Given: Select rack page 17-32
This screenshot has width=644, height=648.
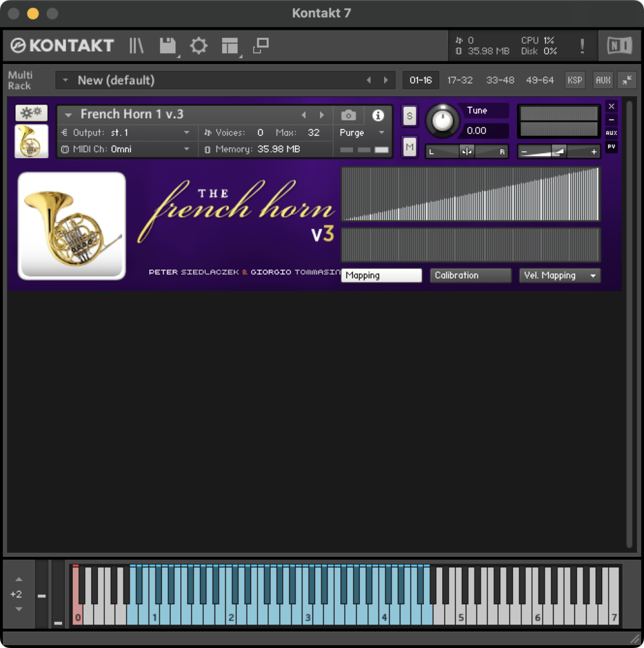Looking at the screenshot, I should [x=460, y=80].
